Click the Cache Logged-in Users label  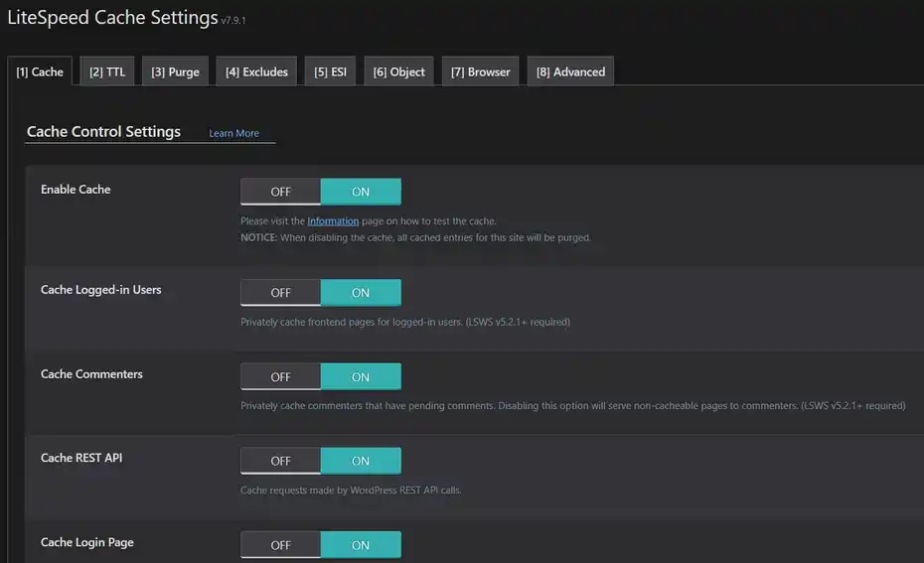tap(100, 290)
